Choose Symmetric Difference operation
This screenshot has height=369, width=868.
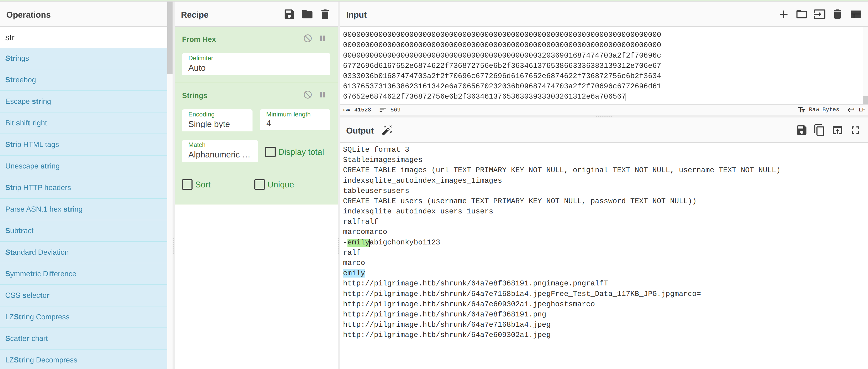pos(84,274)
